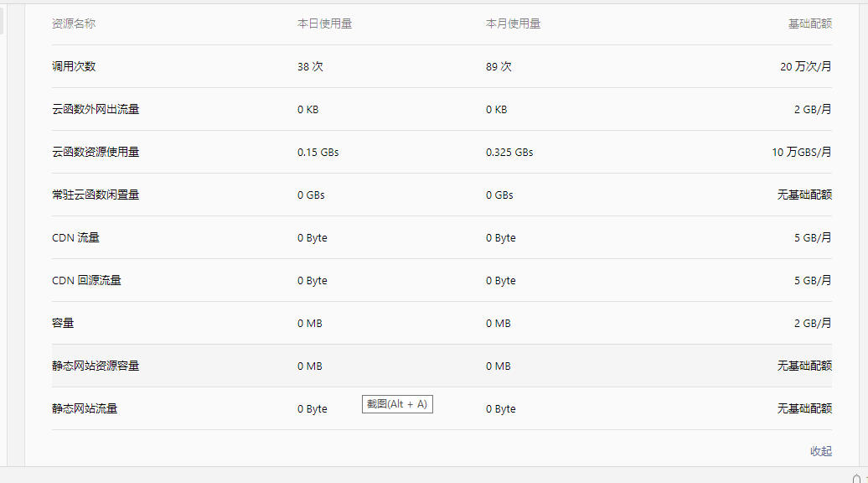
Task: Select the CDN 流量 row label
Action: tap(76, 237)
